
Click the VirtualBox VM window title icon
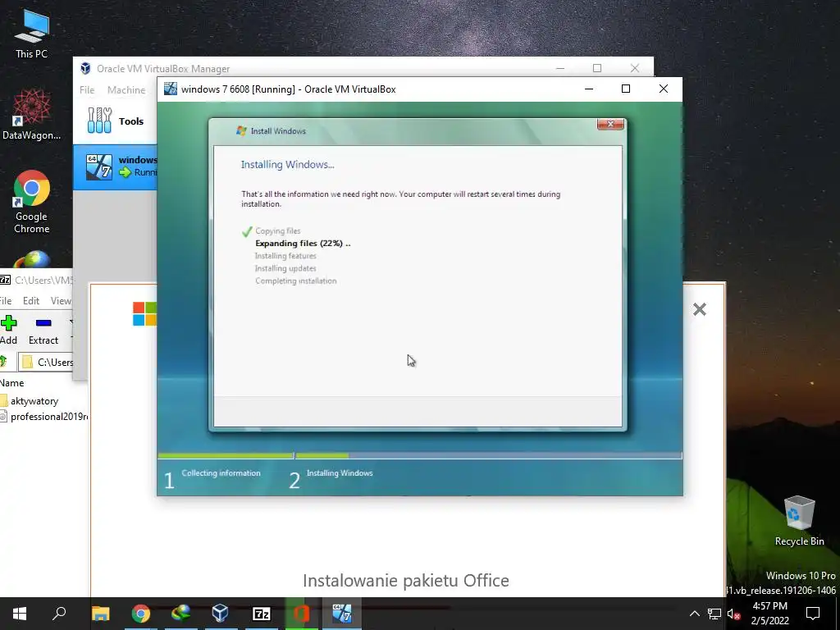coord(171,89)
